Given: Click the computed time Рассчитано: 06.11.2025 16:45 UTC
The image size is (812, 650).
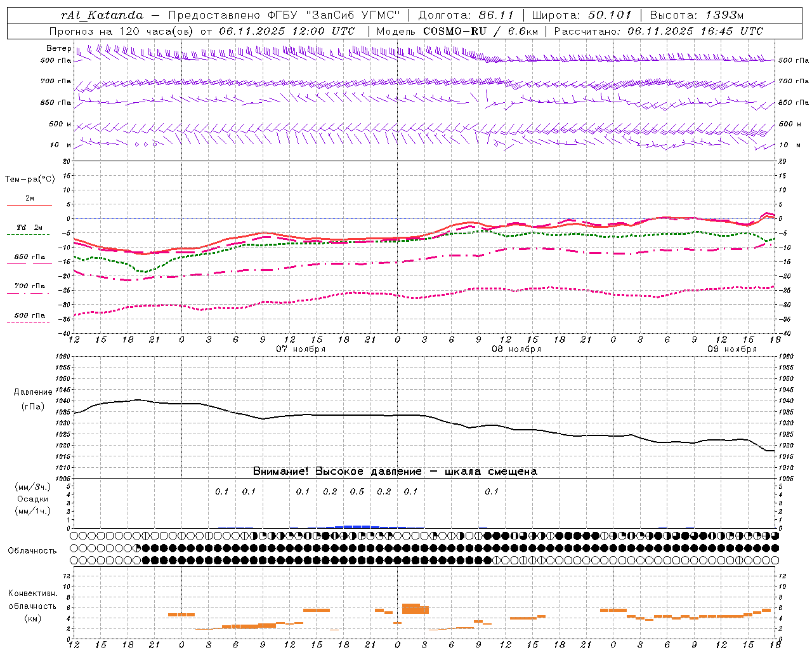Looking at the screenshot, I should pos(658,31).
